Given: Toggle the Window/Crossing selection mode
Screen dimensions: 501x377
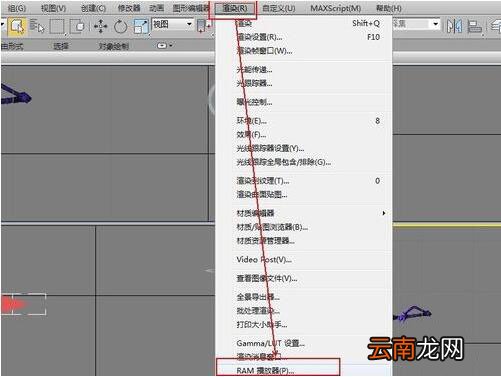Looking at the screenshot, I should coord(78,26).
